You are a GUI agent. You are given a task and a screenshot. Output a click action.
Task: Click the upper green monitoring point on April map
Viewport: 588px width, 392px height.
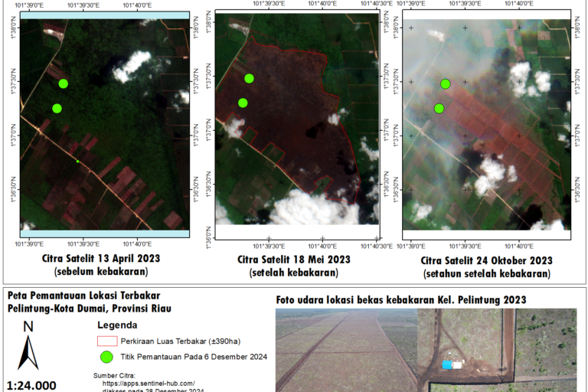pyautogui.click(x=63, y=83)
